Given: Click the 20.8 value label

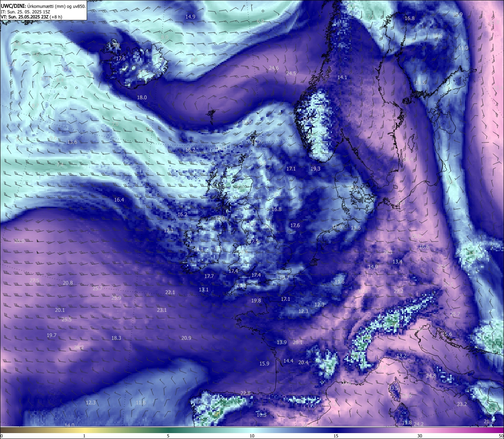Looking at the screenshot, I should point(68,283).
